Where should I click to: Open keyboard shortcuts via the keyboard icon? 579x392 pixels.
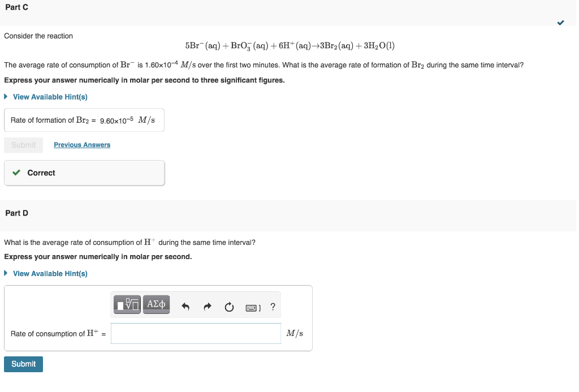[x=252, y=307]
